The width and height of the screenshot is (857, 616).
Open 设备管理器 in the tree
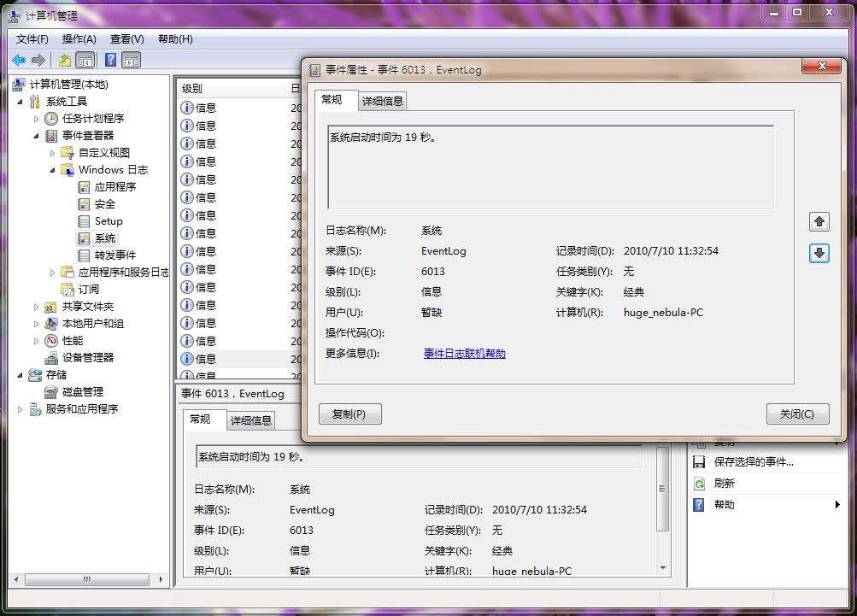[87, 357]
